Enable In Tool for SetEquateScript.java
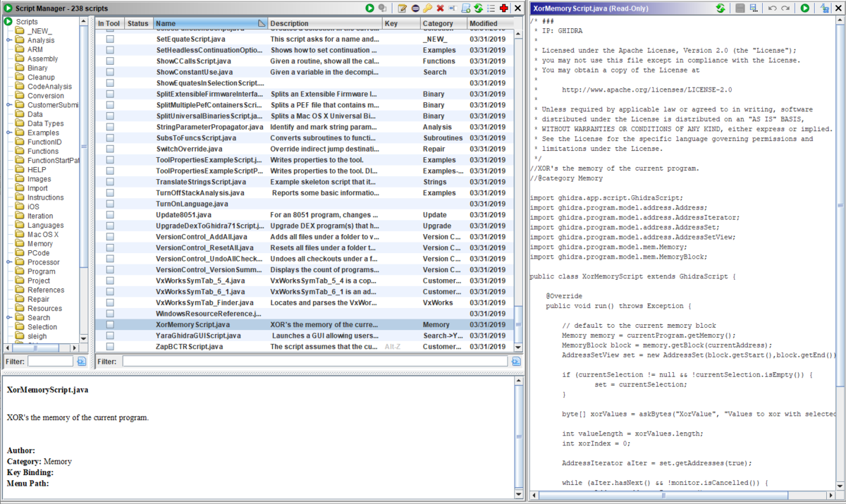 pos(110,39)
